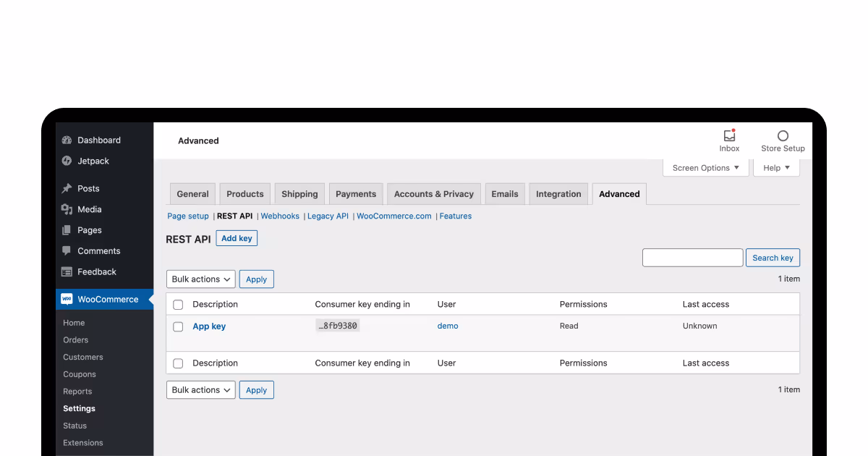The image size is (868, 456).
Task: Click the Jetpack lightning icon
Action: click(67, 161)
